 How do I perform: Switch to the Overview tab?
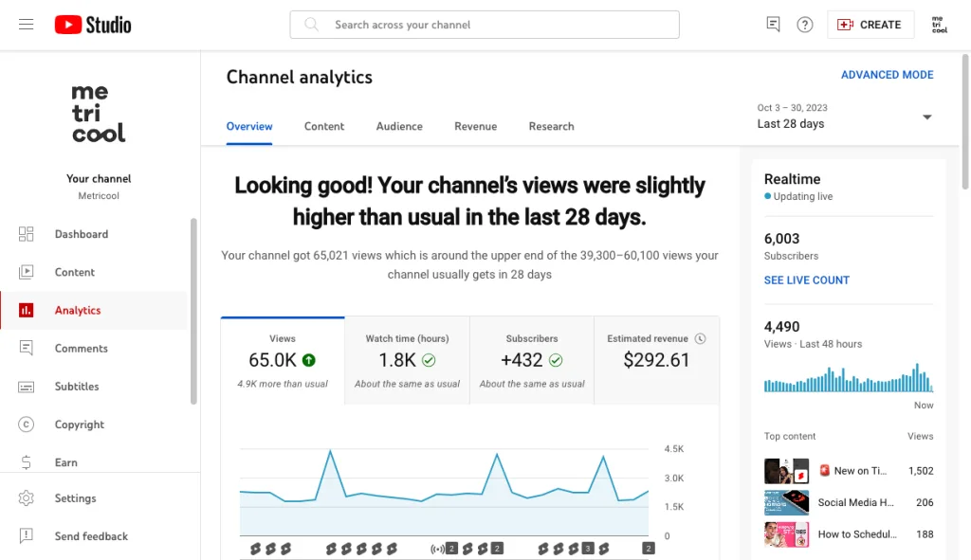pos(249,126)
